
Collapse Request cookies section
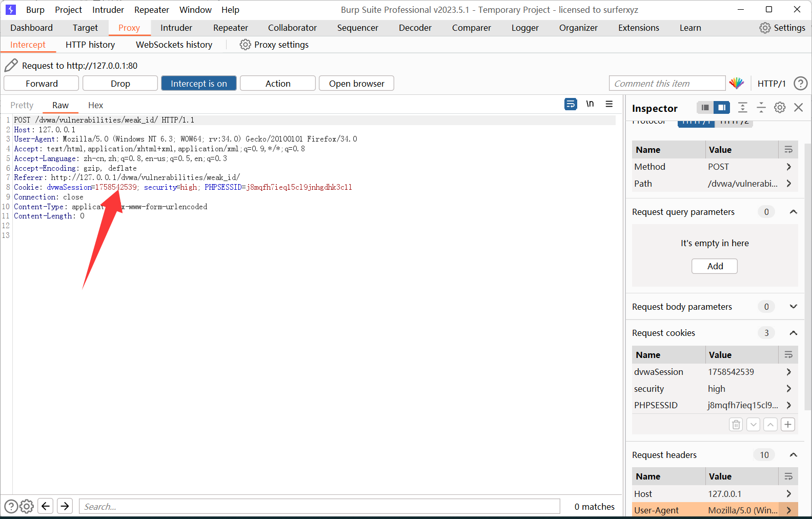(794, 333)
